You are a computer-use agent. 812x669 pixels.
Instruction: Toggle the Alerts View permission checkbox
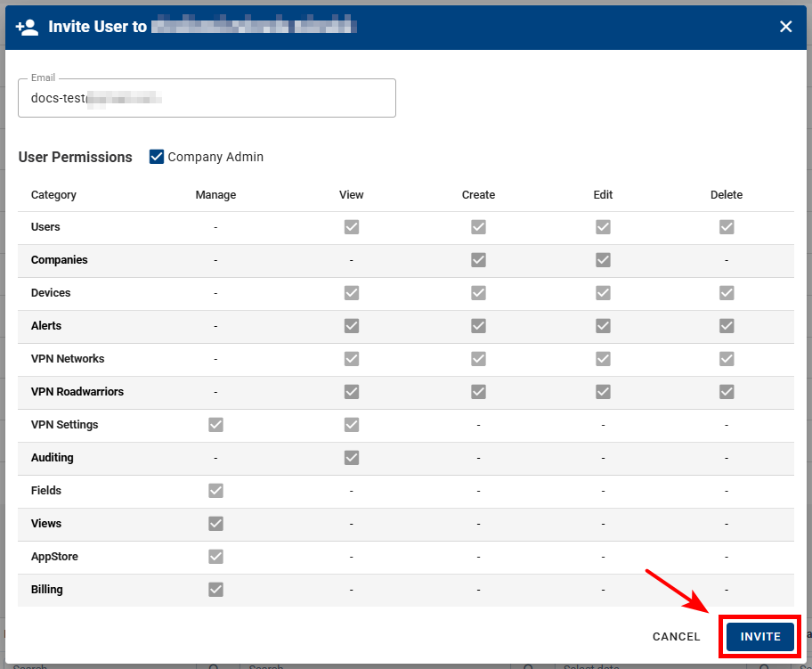[351, 326]
